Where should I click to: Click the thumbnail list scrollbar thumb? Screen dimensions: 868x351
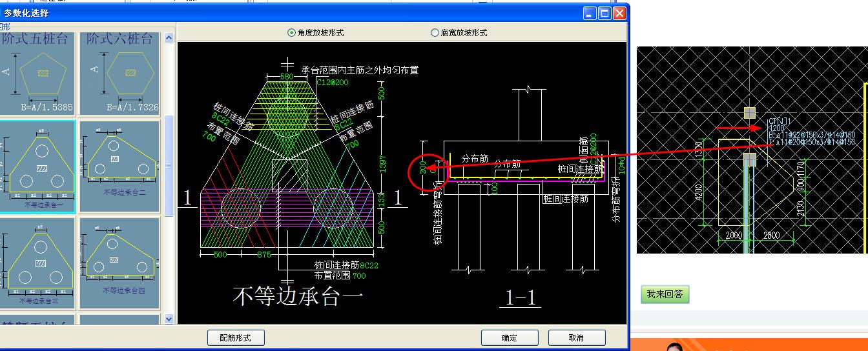[169, 166]
